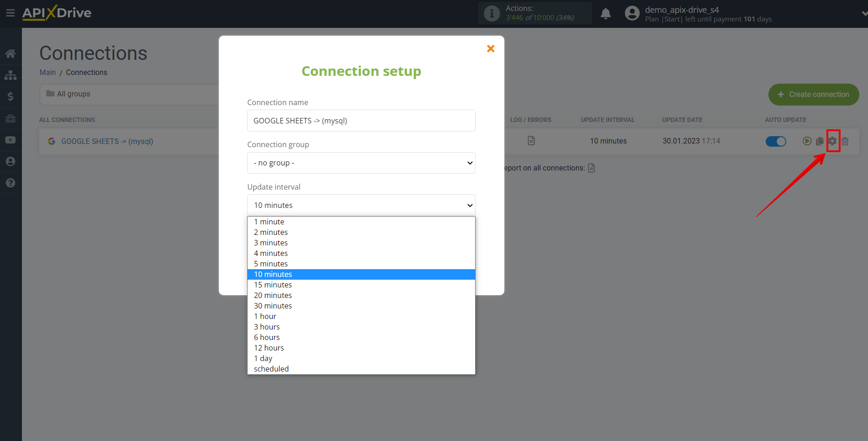Click the UPDATE INTERVAL column header
This screenshot has height=441, width=868.
pos(608,120)
